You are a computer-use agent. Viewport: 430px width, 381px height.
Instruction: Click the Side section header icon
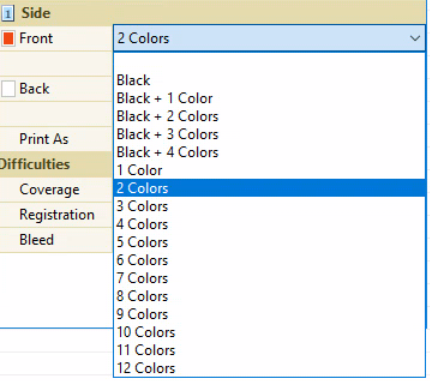click(x=8, y=13)
